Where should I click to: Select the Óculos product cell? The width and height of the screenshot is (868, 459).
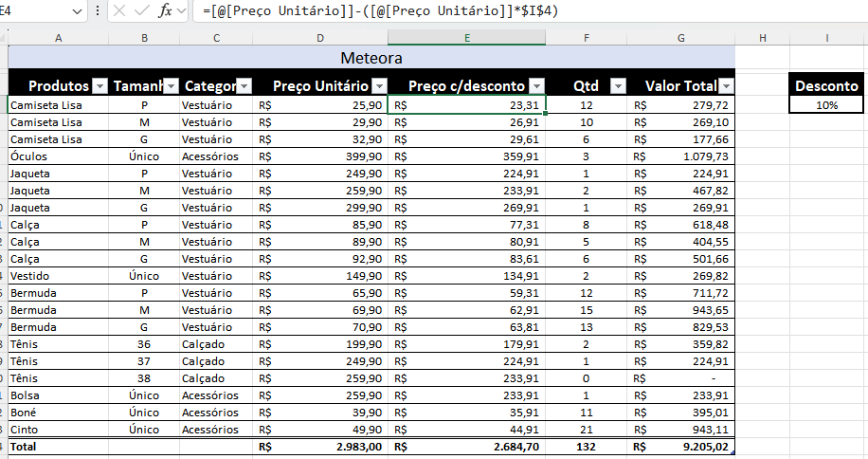tap(57, 156)
